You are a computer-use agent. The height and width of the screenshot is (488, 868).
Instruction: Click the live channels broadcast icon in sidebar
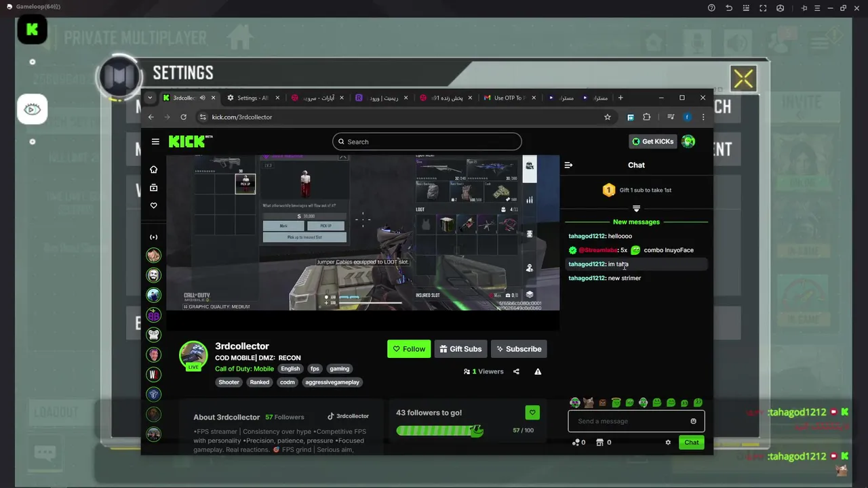(x=154, y=237)
